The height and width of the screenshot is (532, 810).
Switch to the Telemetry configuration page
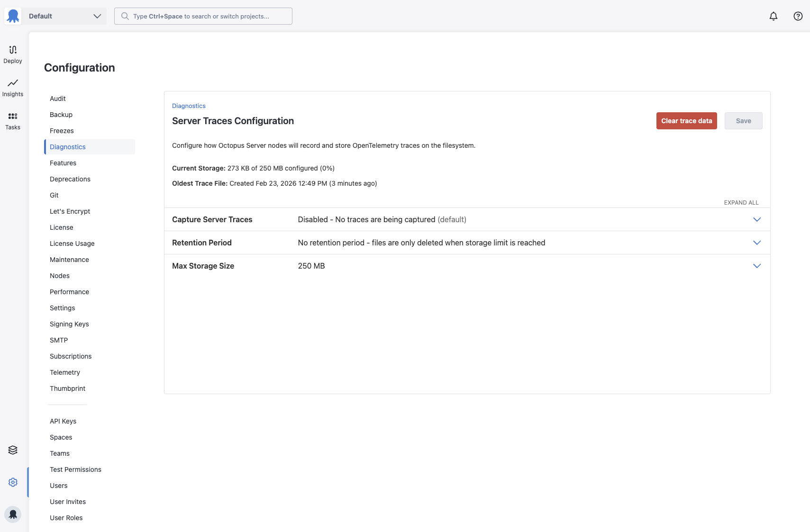point(65,372)
